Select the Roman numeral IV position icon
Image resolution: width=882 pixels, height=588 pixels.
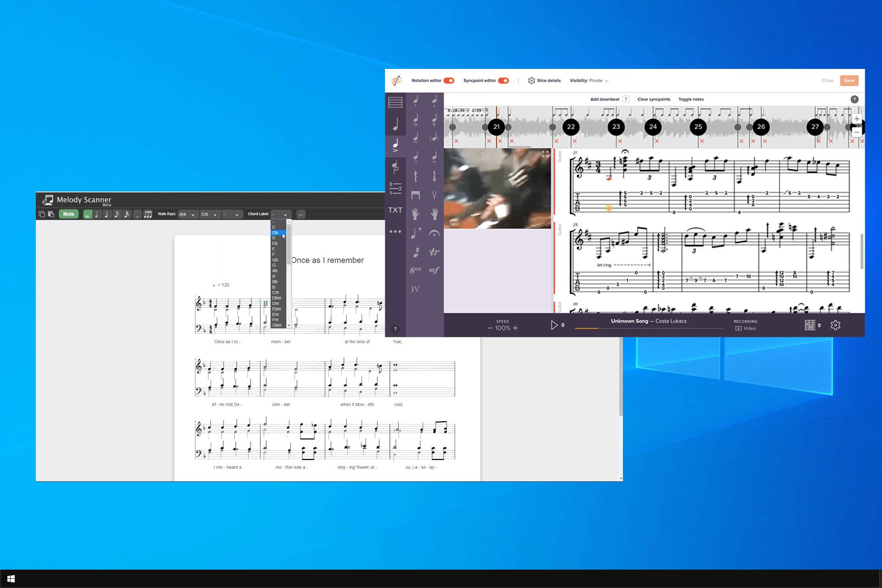415,289
